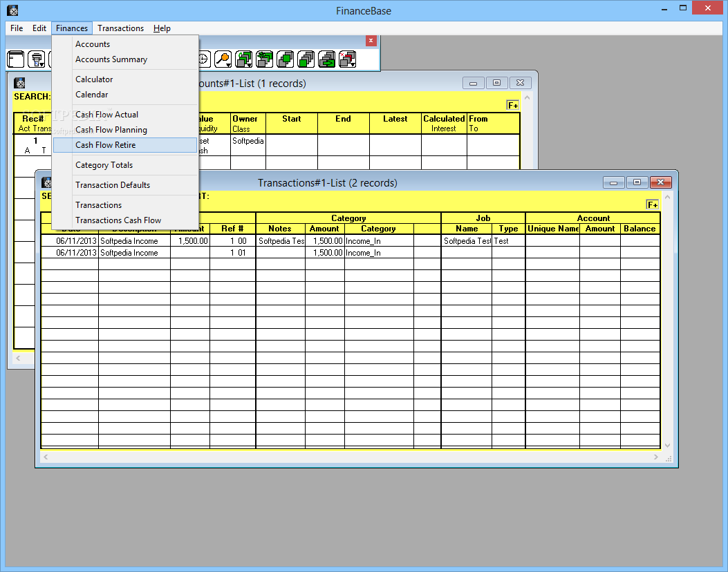Select highlighted Cash Flow Retire entry
Viewport: 728px width, 572px height.
click(x=125, y=145)
